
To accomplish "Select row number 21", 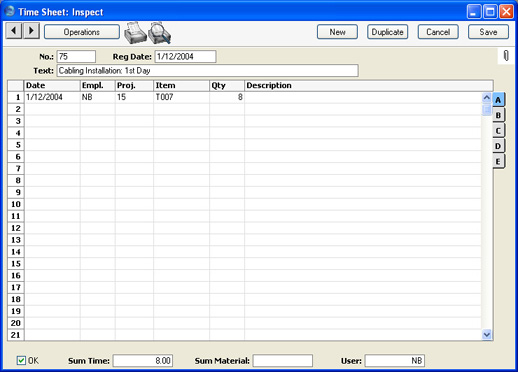I will coord(16,335).
